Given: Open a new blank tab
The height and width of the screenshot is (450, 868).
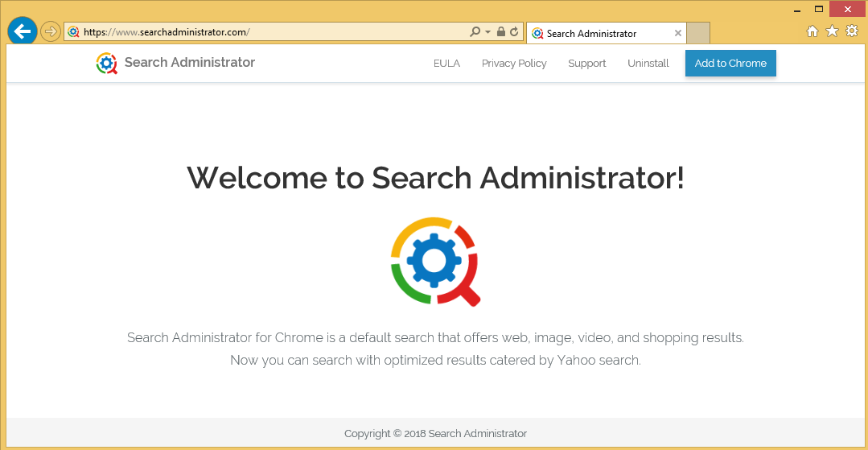Looking at the screenshot, I should click(698, 33).
